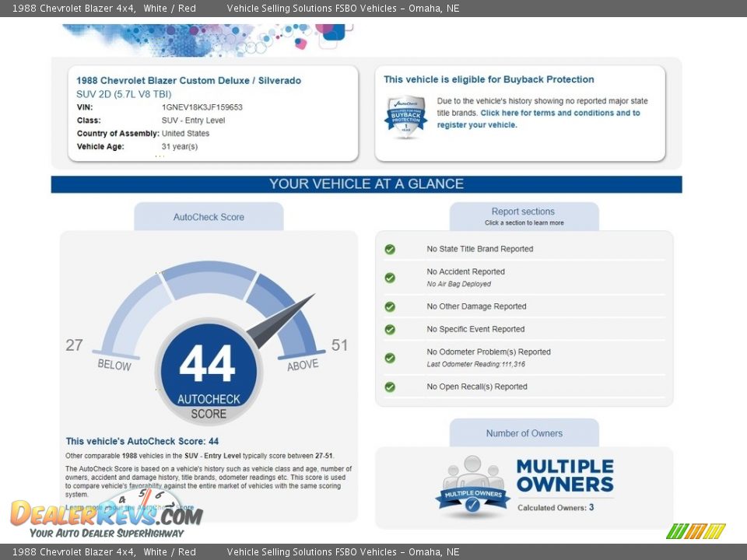Image resolution: width=747 pixels, height=560 pixels.
Task: Click the YOUR VEHICLE AT A GLANCE banner
Action: [366, 184]
